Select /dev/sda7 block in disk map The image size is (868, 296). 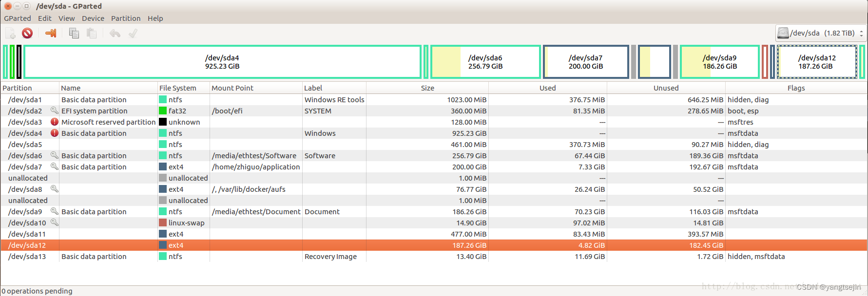click(x=586, y=62)
